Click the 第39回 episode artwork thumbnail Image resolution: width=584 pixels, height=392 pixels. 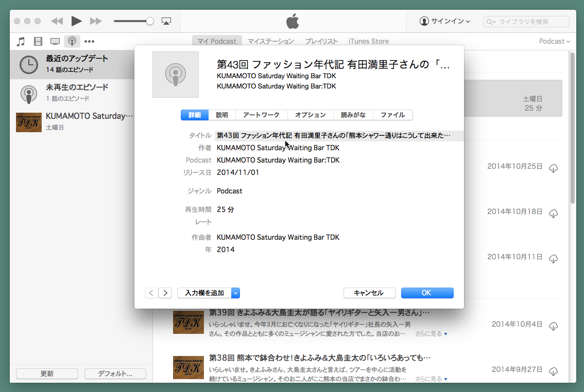point(188,322)
